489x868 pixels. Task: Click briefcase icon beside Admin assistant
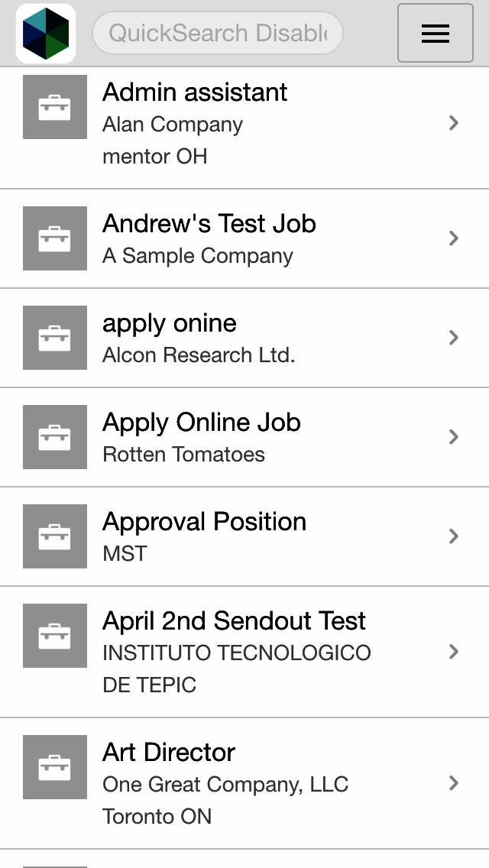point(55,107)
